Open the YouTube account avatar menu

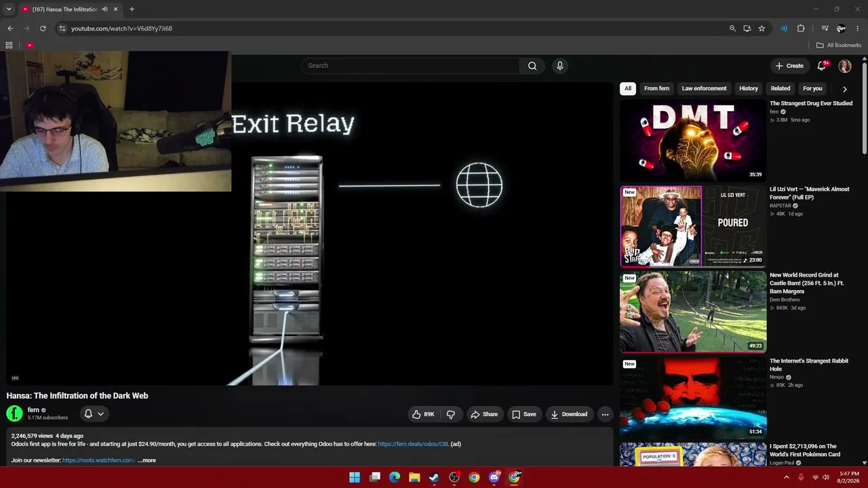click(x=845, y=66)
